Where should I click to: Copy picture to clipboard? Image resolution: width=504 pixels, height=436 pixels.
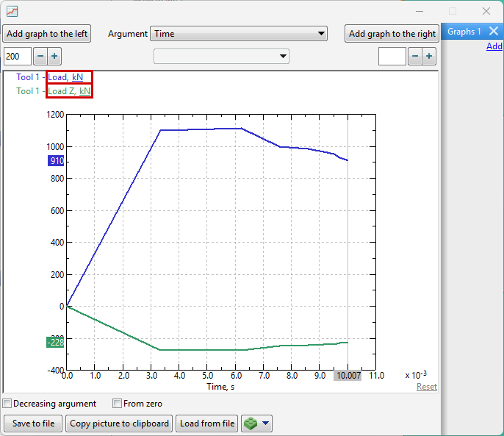tap(119, 424)
